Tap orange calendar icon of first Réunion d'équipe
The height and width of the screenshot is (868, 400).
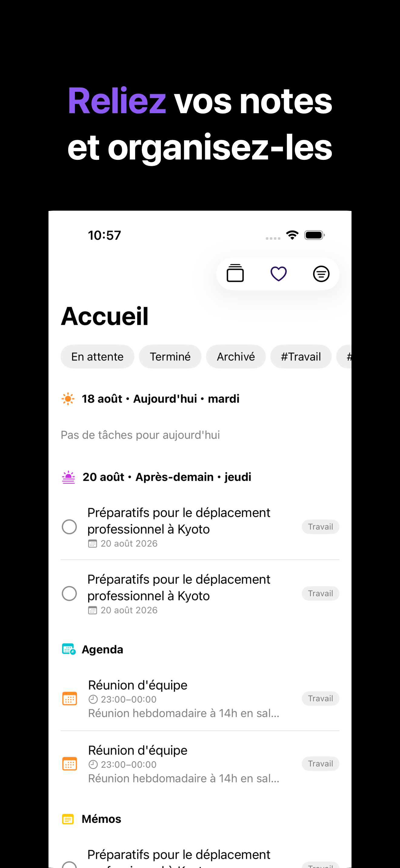pyautogui.click(x=70, y=699)
